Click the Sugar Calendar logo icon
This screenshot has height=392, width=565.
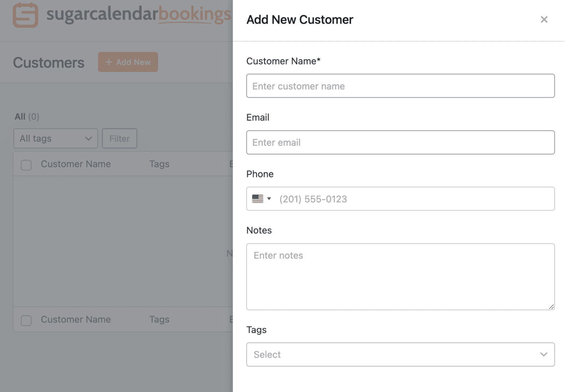click(x=25, y=15)
